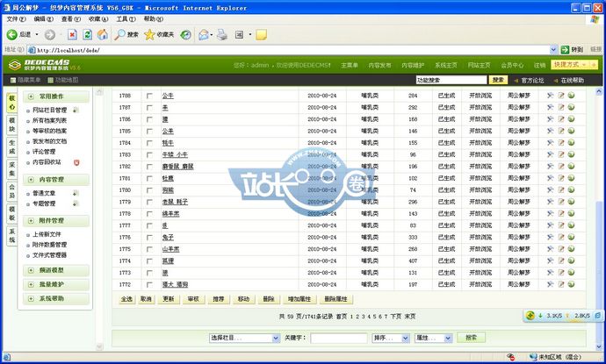The image size is (606, 364).
Task: Preview row 1780 with green globe icon
Action: (x=571, y=190)
